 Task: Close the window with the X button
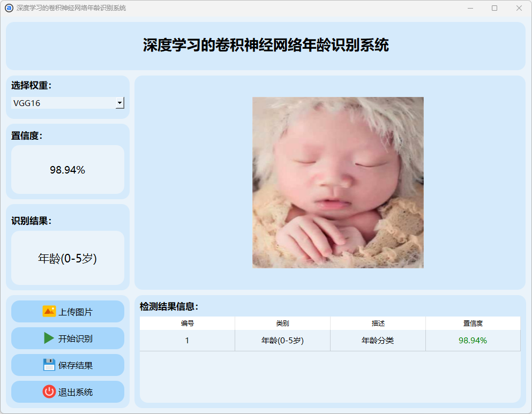coord(519,8)
